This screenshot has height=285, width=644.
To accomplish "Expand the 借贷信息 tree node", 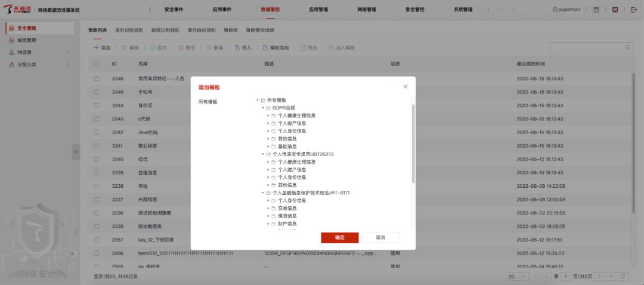I will (x=268, y=216).
